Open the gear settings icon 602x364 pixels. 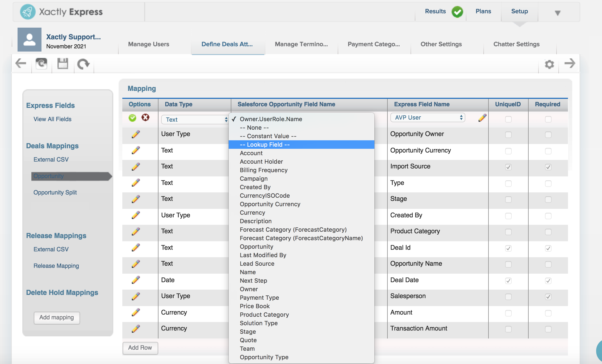549,64
